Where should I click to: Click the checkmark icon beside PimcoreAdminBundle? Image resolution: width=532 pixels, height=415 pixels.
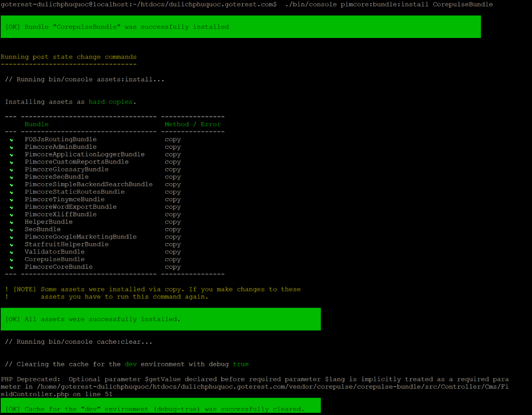[12, 148]
